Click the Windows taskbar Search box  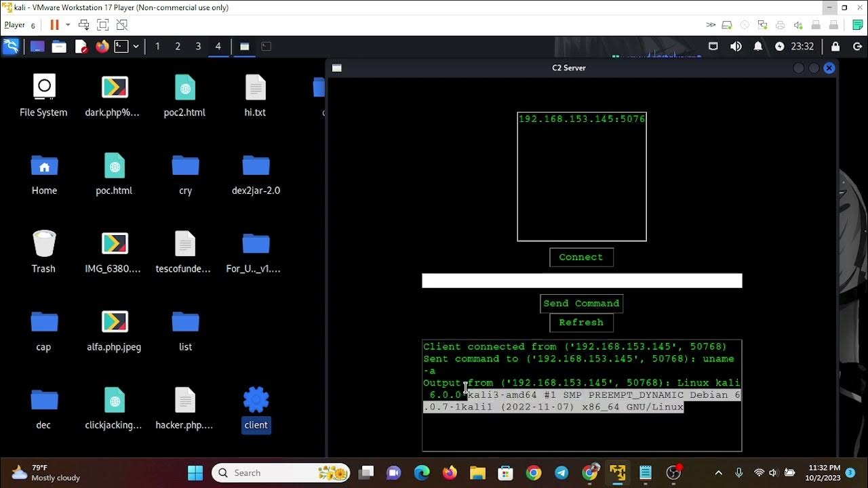tap(281, 472)
